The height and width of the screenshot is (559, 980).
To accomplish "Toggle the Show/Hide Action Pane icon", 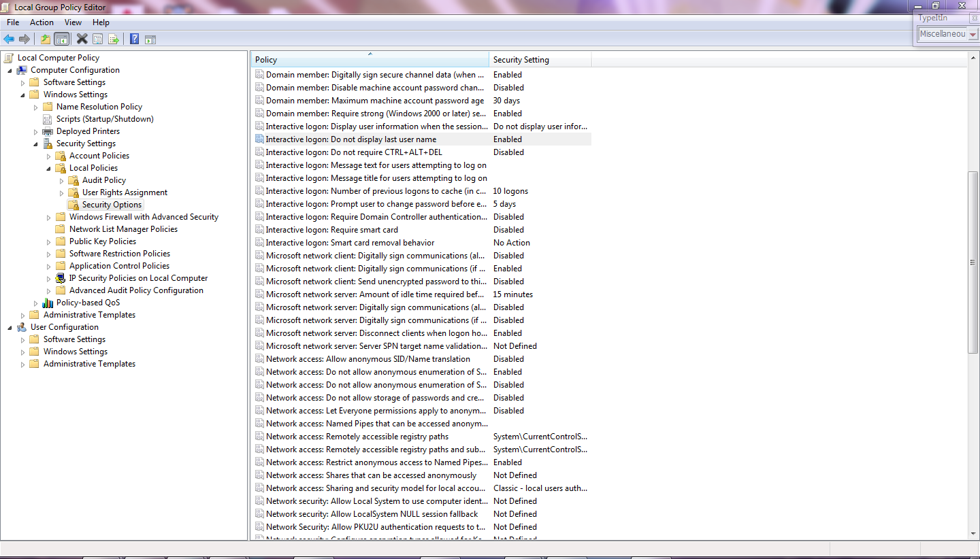I will (x=150, y=39).
